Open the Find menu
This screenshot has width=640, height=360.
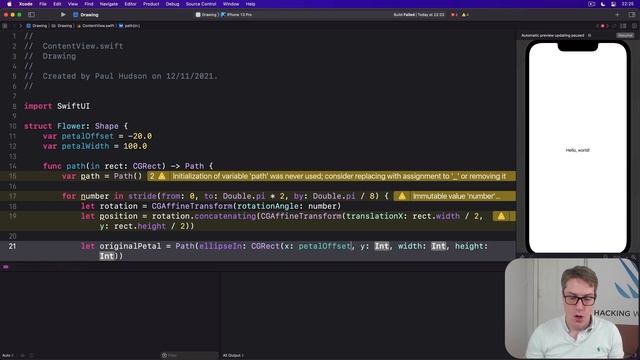89,4
